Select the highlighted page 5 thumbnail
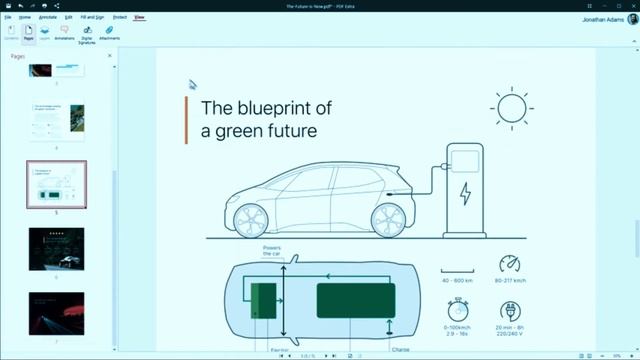The height and width of the screenshot is (360, 640). pyautogui.click(x=57, y=184)
